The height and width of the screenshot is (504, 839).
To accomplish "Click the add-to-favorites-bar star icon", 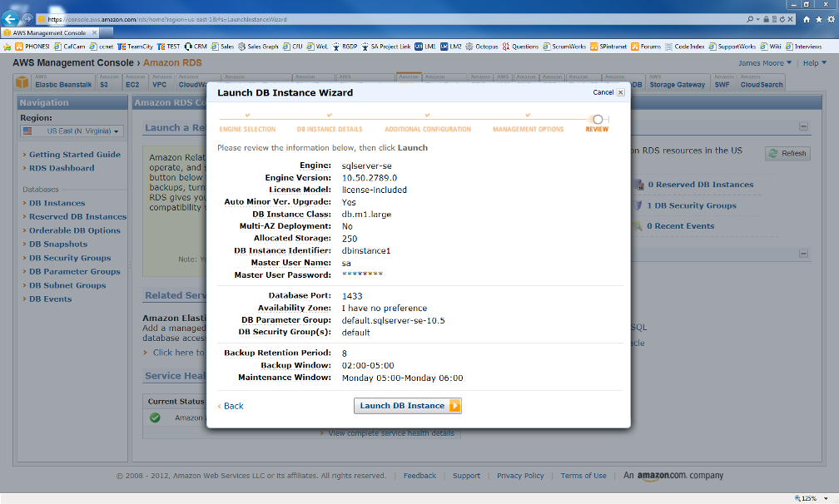I will coord(7,47).
